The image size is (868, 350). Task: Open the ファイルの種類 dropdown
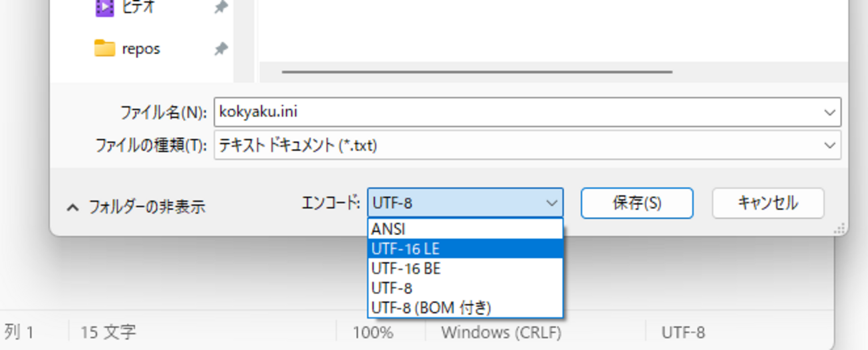(x=829, y=145)
